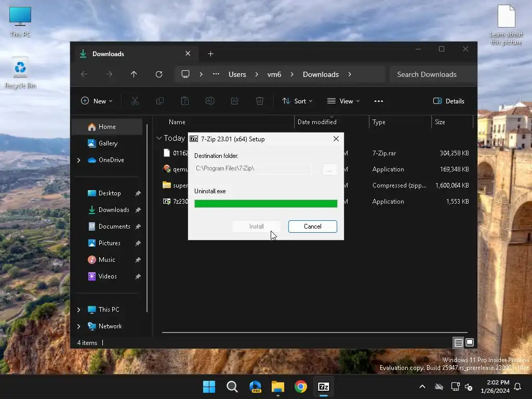Click the Delete trash icon

(x=260, y=101)
